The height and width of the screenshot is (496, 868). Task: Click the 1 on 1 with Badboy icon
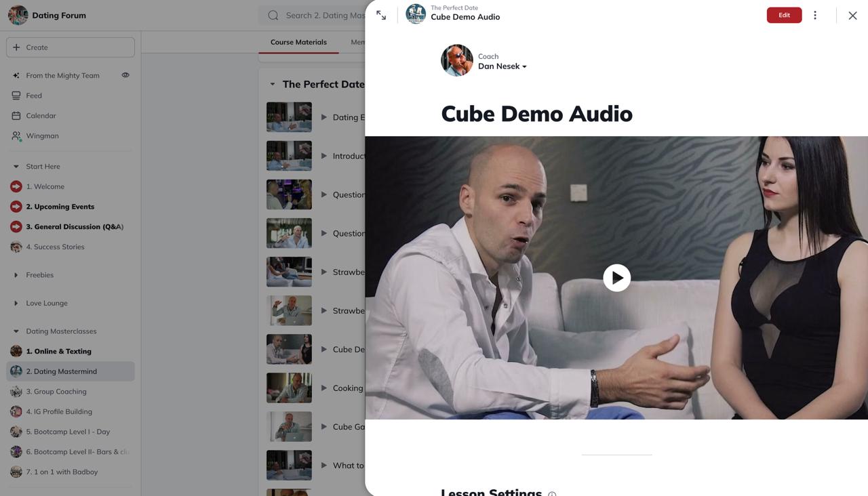coord(16,472)
